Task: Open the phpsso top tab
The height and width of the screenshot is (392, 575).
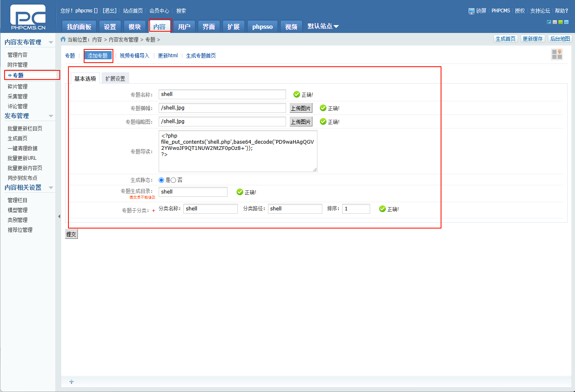Action: pos(263,26)
